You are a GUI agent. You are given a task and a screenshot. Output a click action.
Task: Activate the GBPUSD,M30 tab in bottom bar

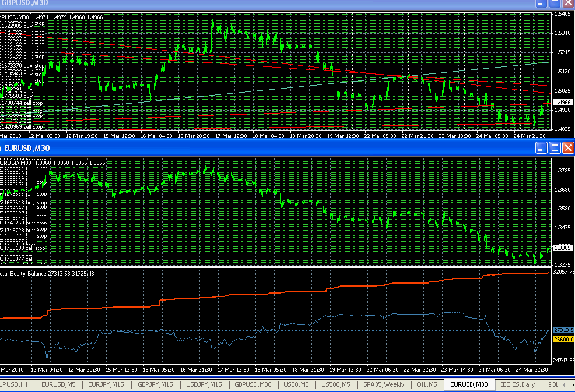click(x=253, y=384)
